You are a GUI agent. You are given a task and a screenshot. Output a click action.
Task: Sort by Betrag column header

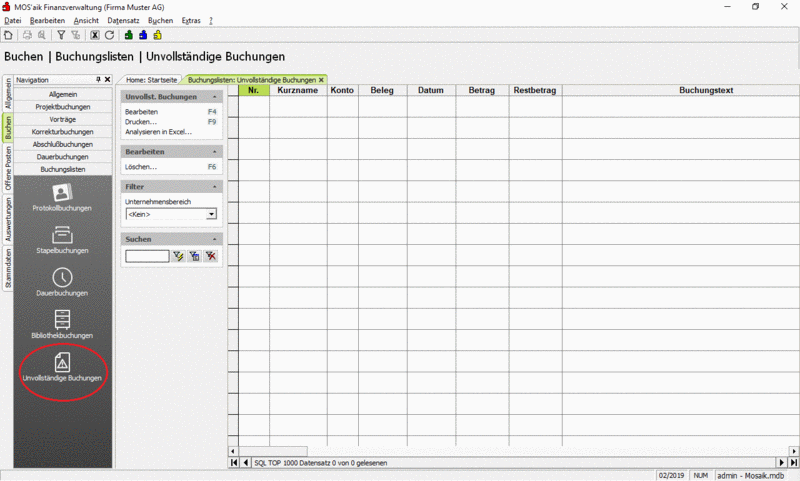click(x=482, y=90)
